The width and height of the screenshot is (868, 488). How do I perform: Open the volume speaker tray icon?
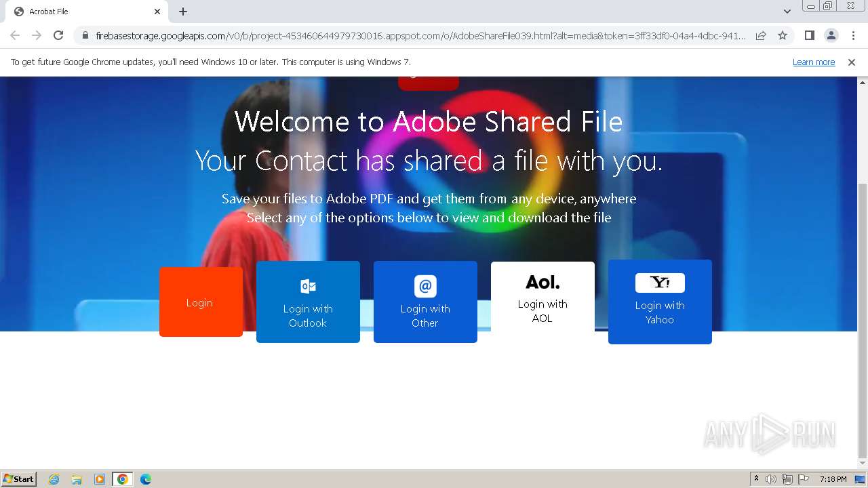(x=771, y=479)
